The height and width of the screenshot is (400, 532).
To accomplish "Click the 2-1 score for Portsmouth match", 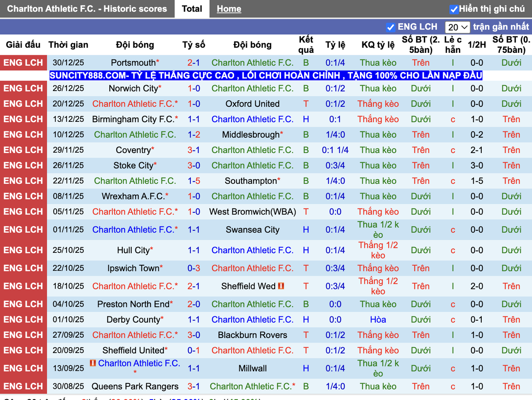I will 194,63.
